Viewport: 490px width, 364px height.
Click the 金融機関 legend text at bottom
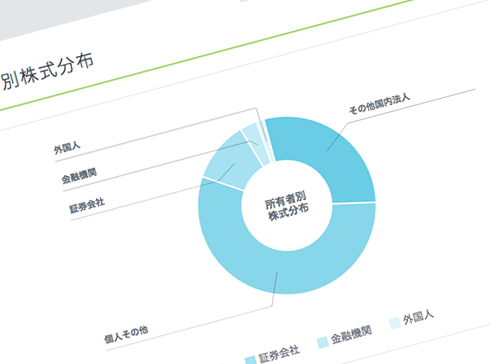(x=351, y=335)
